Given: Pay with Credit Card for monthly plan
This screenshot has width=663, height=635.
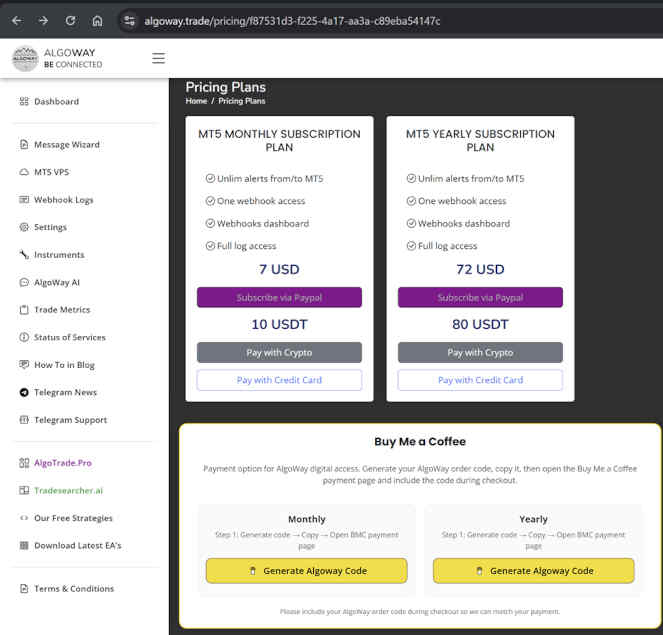Looking at the screenshot, I should click(279, 380).
